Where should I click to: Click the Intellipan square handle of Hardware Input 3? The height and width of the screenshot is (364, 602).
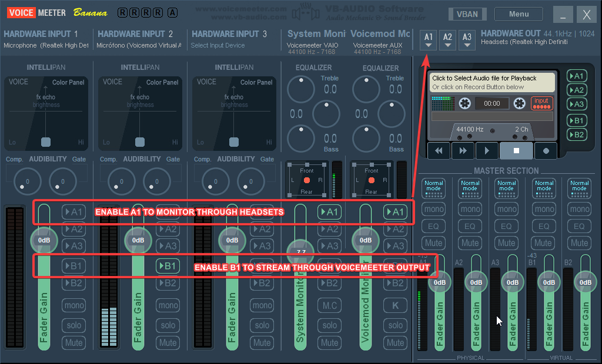(234, 142)
